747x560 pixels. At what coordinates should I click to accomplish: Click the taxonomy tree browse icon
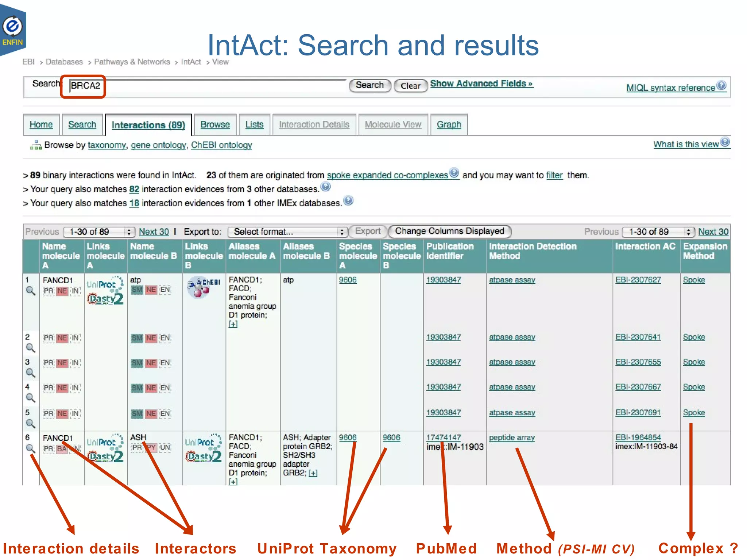pyautogui.click(x=36, y=145)
